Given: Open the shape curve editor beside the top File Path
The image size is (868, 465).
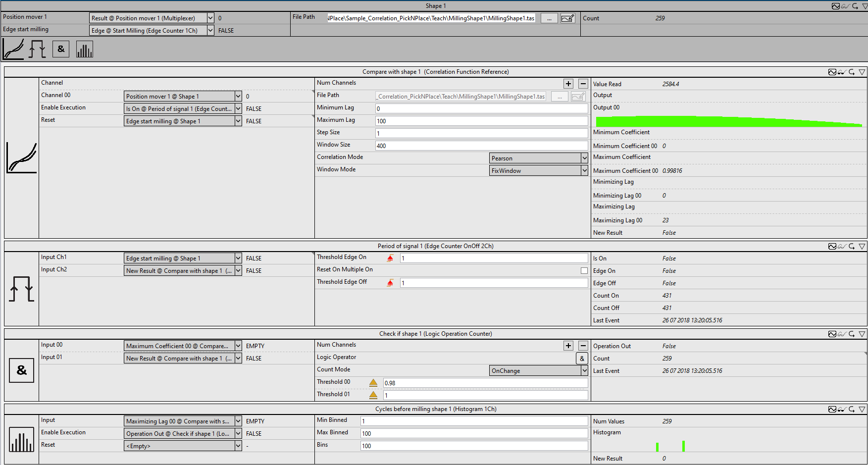Looking at the screenshot, I should [x=568, y=18].
